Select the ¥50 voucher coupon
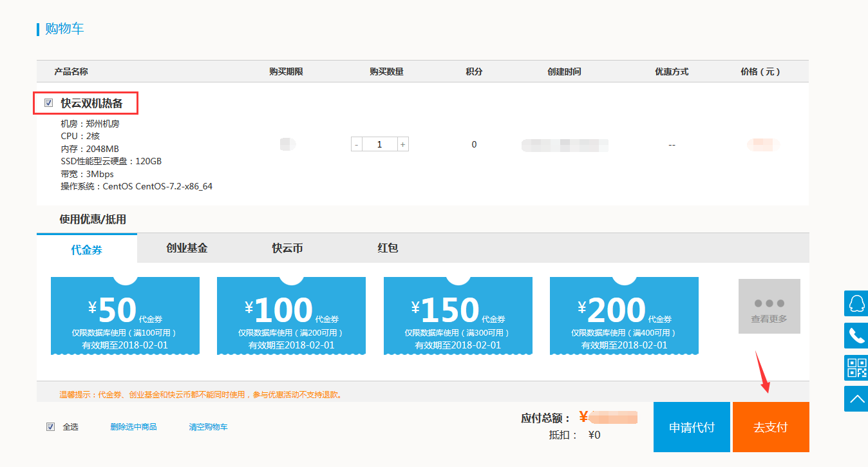 [x=125, y=316]
